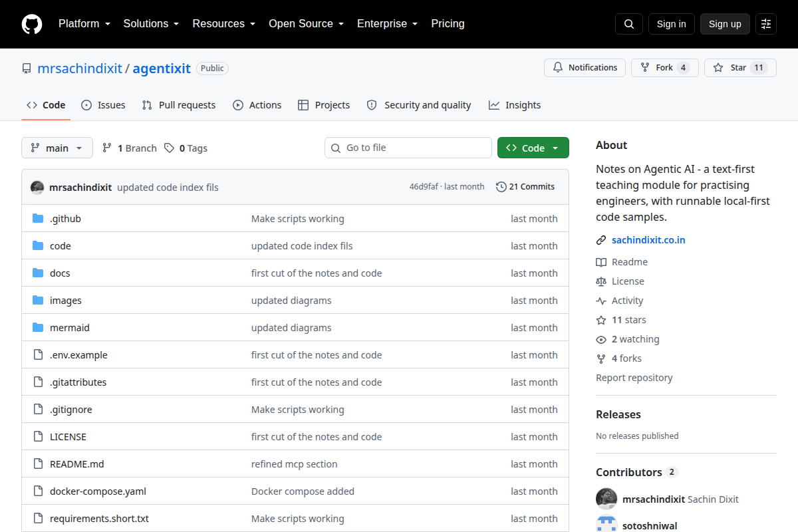This screenshot has width=798, height=532.
Task: Click the commit history clock icon
Action: tap(501, 187)
